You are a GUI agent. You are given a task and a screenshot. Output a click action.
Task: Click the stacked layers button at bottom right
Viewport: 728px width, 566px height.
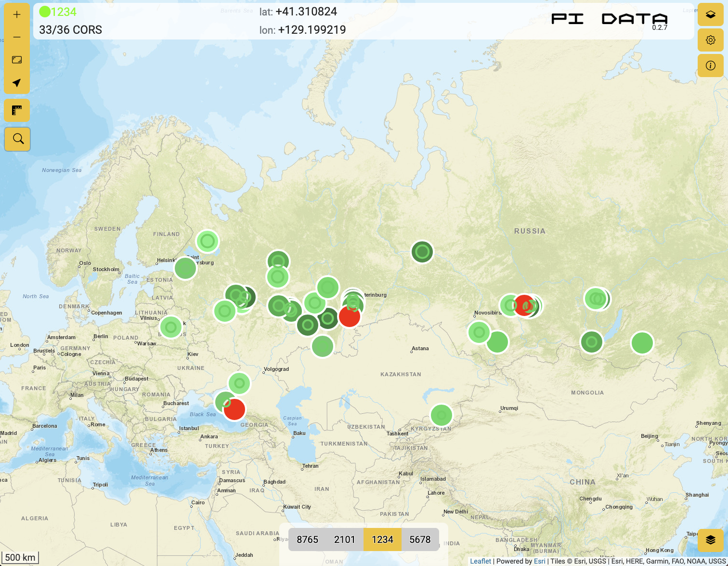(x=711, y=540)
